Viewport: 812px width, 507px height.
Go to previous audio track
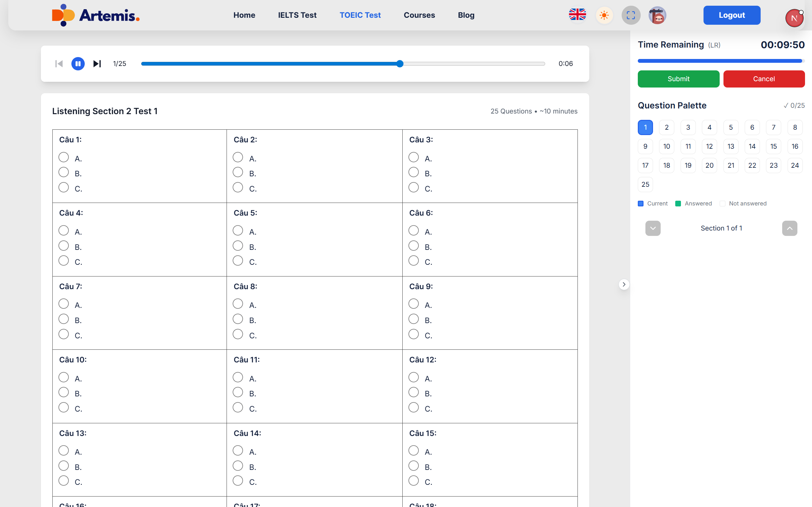click(x=59, y=64)
